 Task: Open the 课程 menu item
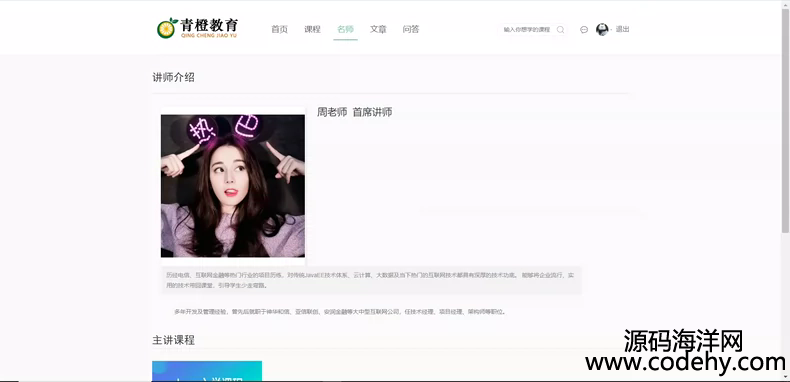[312, 29]
